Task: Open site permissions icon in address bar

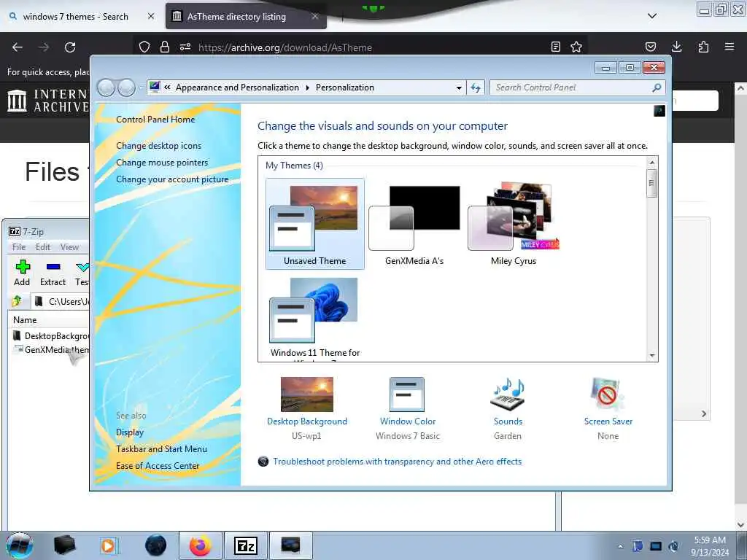Action: (185, 47)
